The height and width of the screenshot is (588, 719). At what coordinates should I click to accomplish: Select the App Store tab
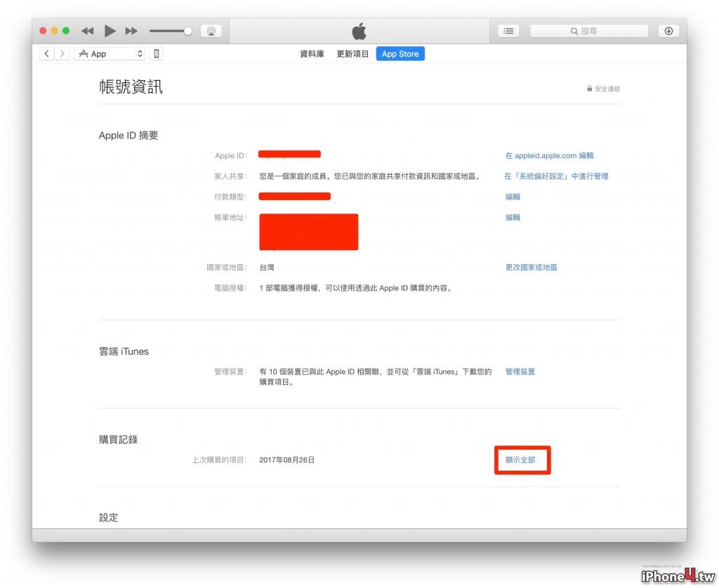tap(400, 53)
